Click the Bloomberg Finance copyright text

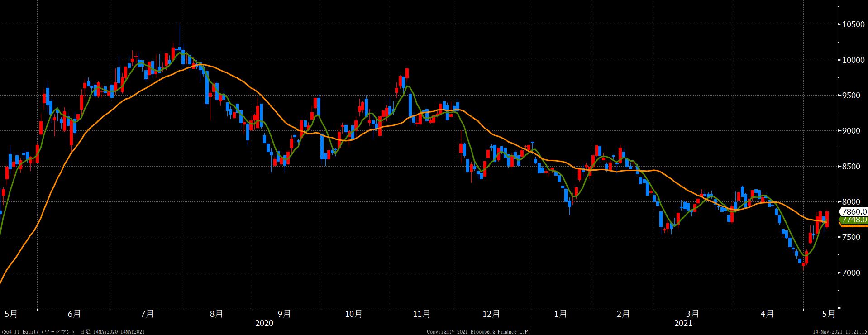pos(478,332)
